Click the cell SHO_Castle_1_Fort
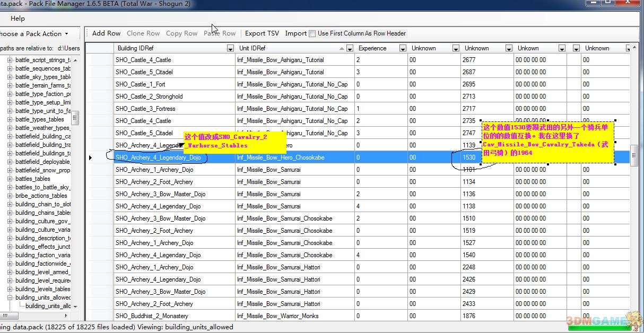The height and width of the screenshot is (333, 644). point(175,84)
